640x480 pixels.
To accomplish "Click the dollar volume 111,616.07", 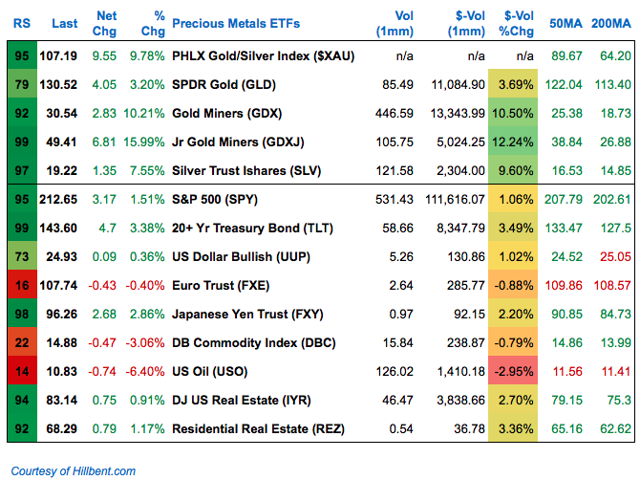I will [455, 199].
